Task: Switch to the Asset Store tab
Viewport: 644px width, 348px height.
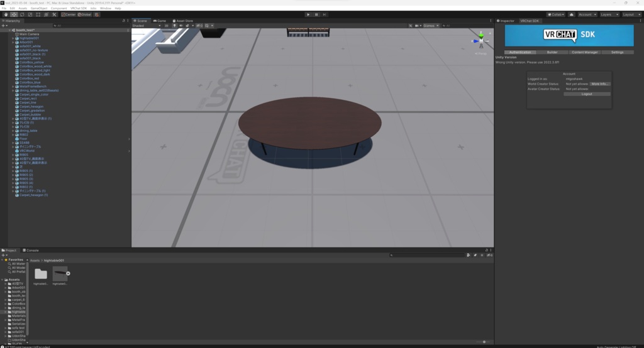Action: pos(183,21)
